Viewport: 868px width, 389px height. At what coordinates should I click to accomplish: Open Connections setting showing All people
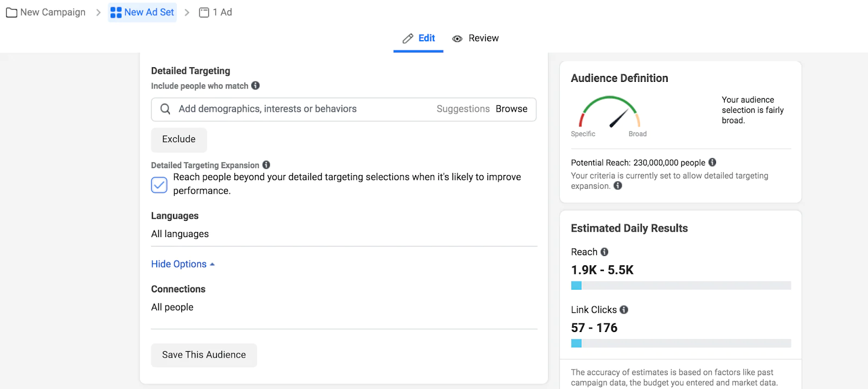pyautogui.click(x=172, y=307)
